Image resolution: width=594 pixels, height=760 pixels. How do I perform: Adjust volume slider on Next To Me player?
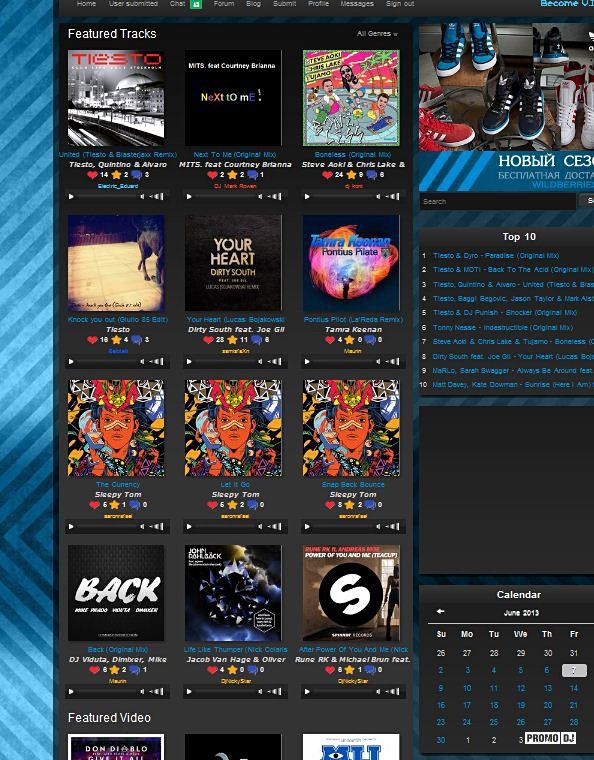[x=275, y=196]
